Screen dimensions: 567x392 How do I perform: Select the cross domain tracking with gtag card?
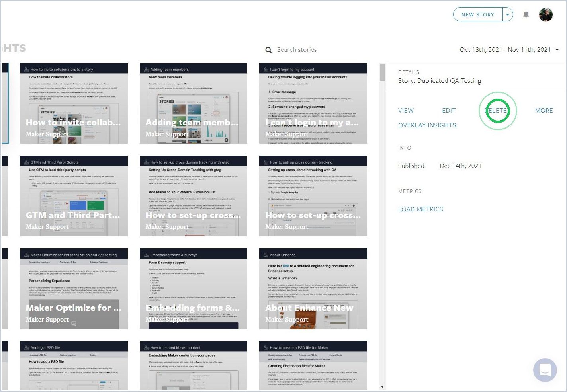click(194, 196)
